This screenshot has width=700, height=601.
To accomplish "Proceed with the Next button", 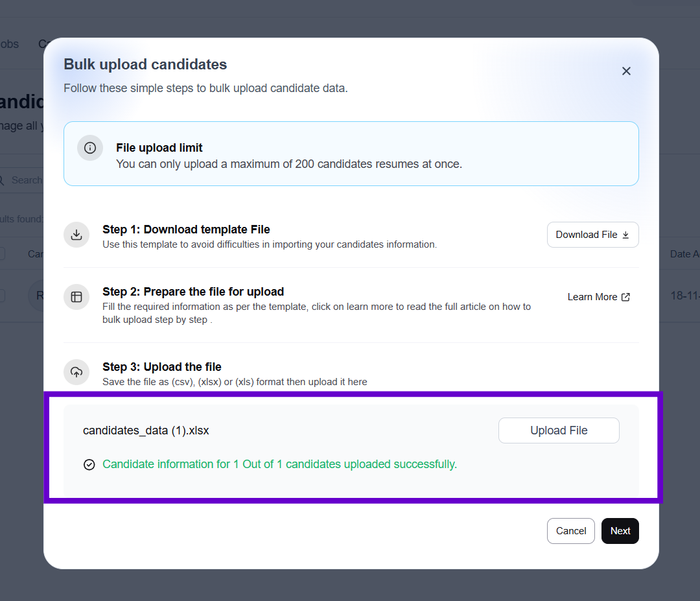I will (x=620, y=531).
